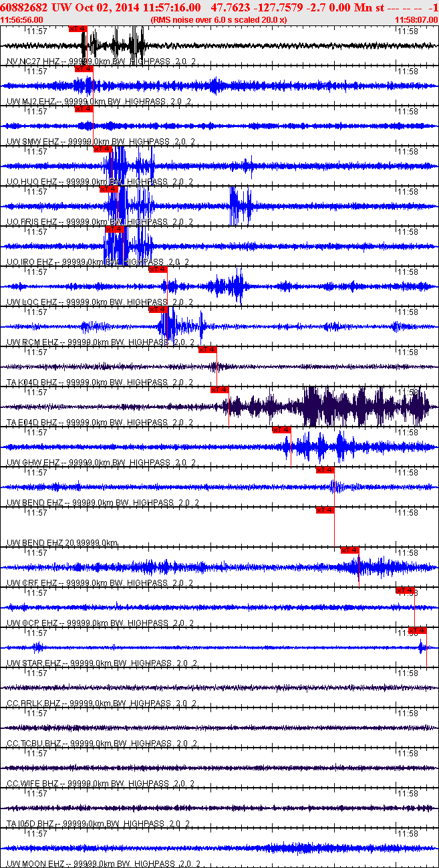The image size is (439, 868).
Task: Select the red pick marker on STAR trace
Action: (x=417, y=631)
